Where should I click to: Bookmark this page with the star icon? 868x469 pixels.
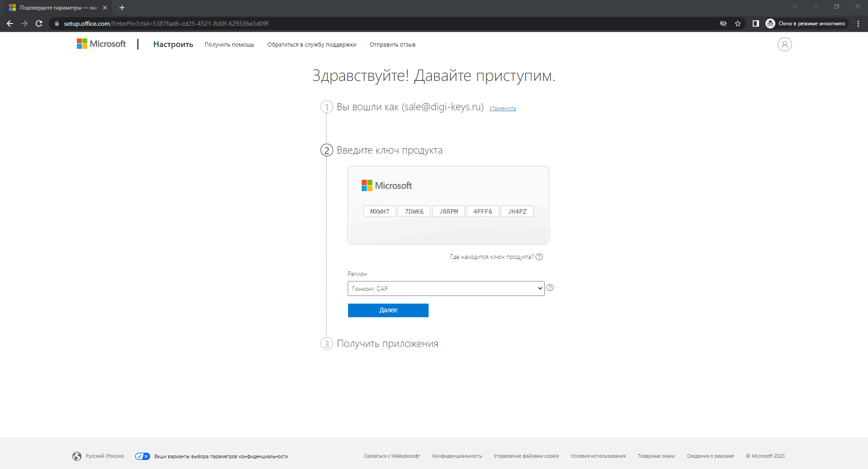point(738,23)
